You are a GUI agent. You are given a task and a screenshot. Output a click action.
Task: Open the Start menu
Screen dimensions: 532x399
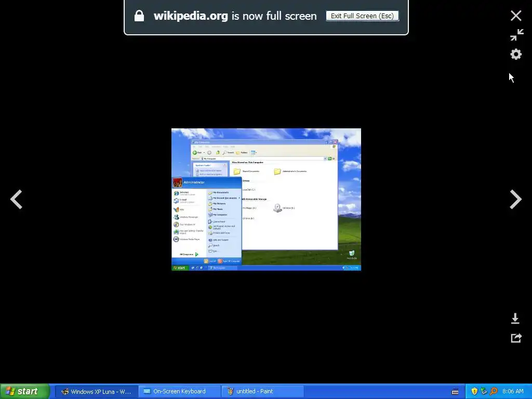25,391
